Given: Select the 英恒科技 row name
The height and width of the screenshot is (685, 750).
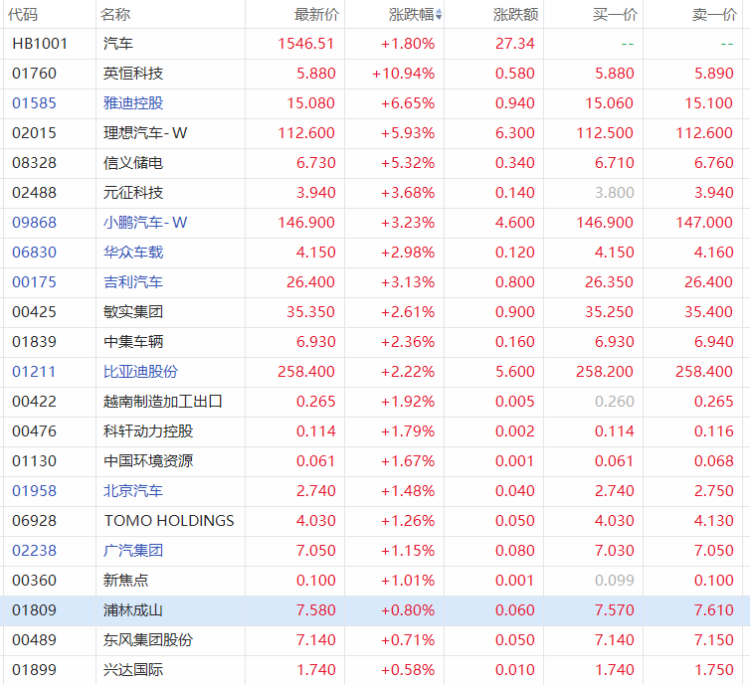Looking at the screenshot, I should 133,74.
